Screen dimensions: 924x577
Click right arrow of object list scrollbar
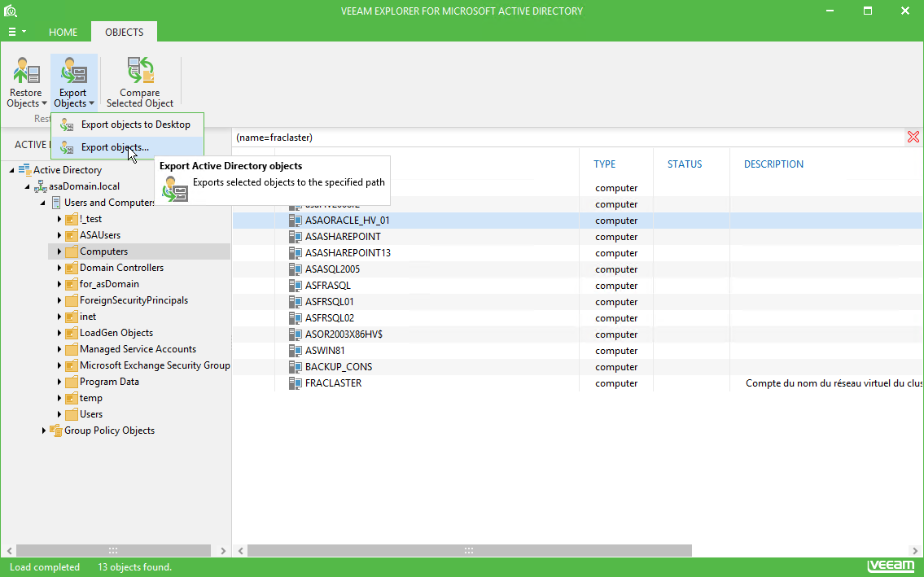(x=915, y=550)
